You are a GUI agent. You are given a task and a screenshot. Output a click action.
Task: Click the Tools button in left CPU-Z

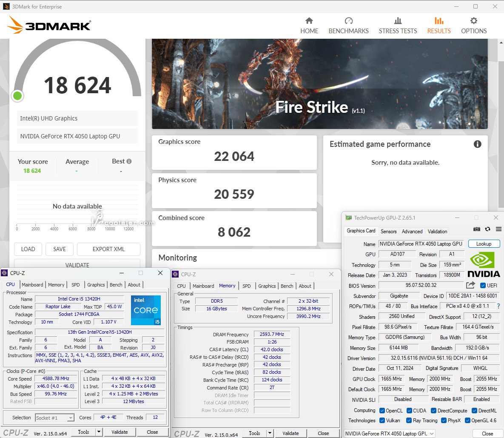click(x=83, y=432)
